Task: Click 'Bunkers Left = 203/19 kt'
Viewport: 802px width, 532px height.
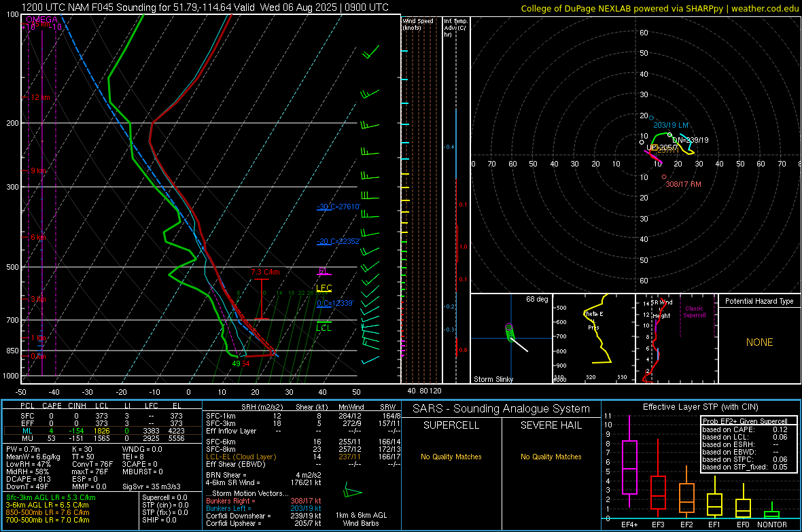Action: [264, 508]
